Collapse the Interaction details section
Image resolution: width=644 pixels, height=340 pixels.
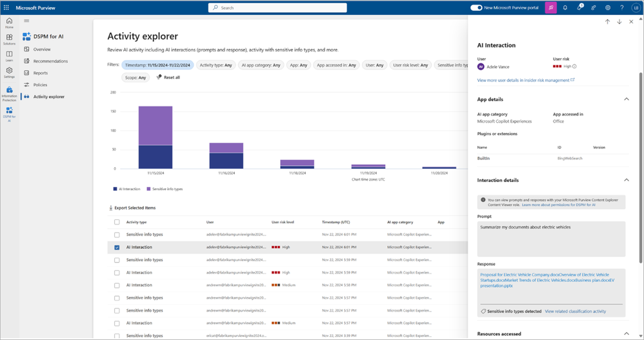pos(627,180)
